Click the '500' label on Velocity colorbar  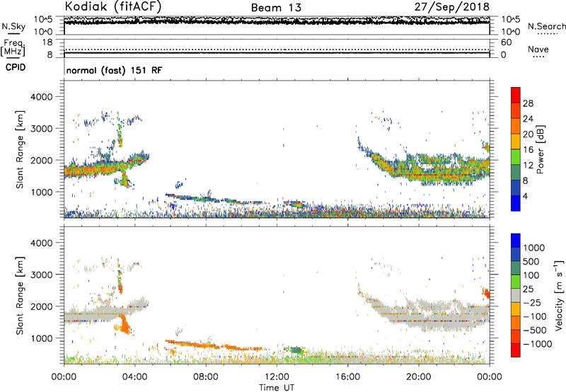click(531, 261)
